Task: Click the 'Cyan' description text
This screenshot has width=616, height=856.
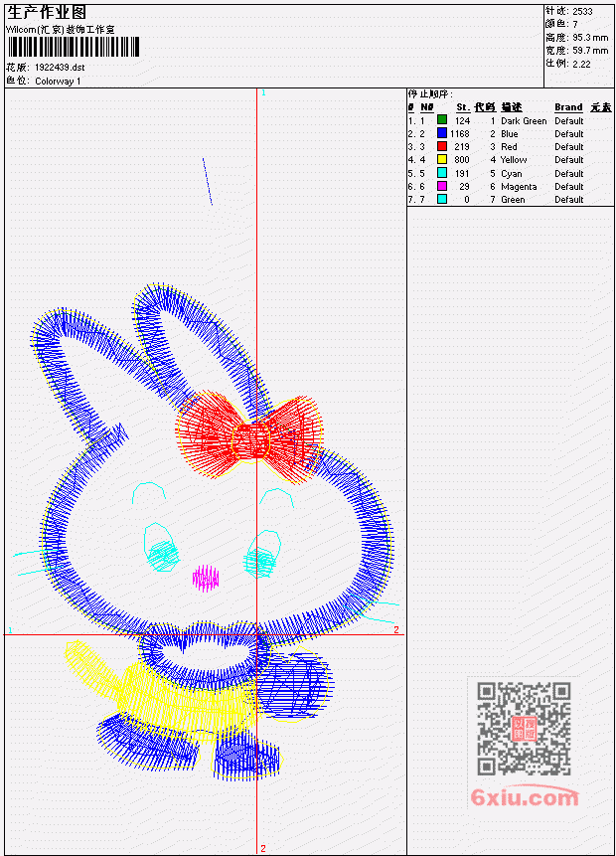Action: (512, 174)
